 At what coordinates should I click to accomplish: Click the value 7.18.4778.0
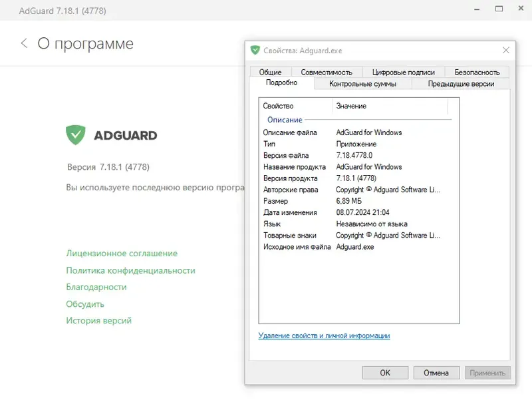[354, 156]
